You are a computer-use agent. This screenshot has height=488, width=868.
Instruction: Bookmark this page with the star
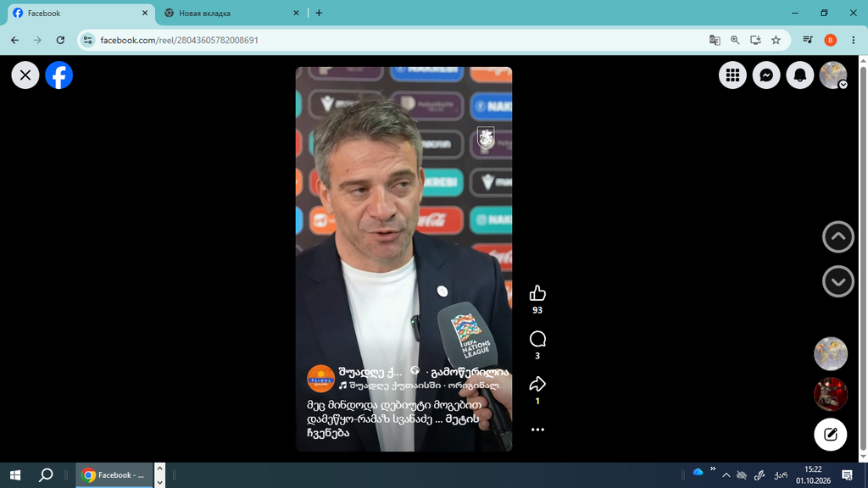[x=776, y=40]
